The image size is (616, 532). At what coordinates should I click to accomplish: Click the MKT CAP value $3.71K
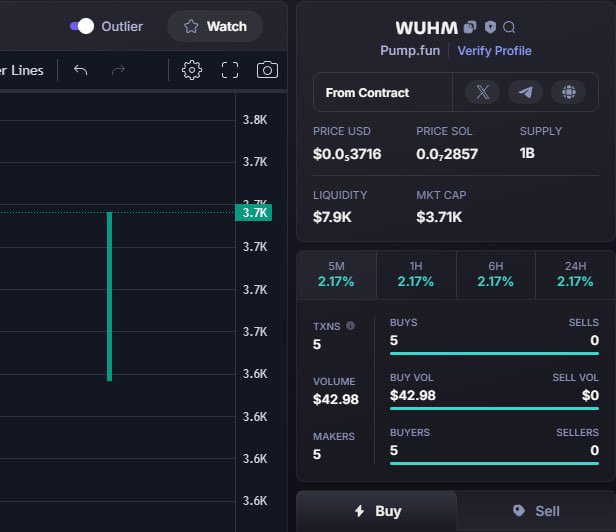pos(439,217)
